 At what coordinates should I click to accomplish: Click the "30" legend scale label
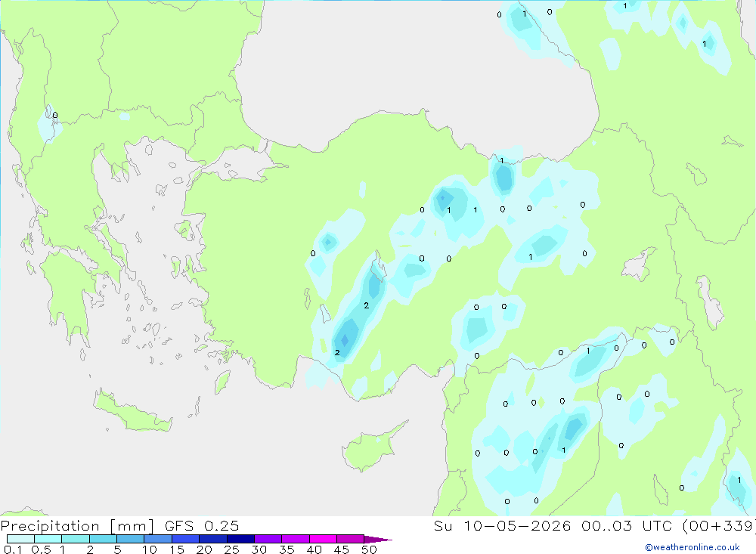tap(259, 549)
